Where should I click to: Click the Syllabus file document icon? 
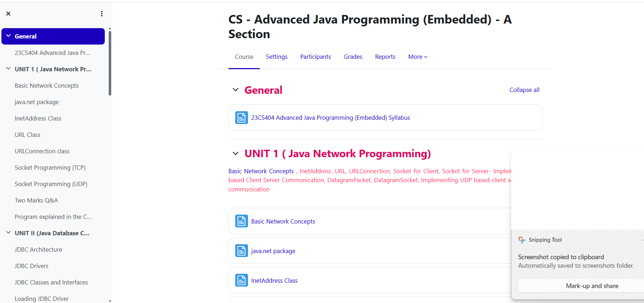pos(241,118)
